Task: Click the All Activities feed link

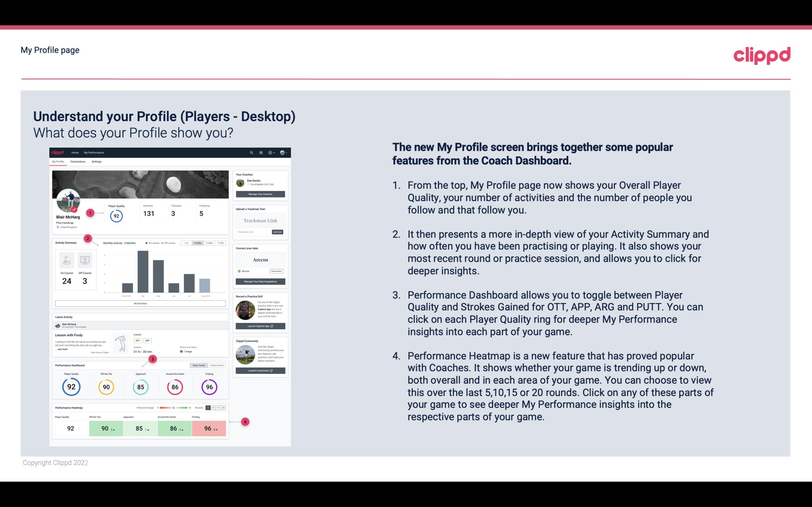Action: (x=140, y=303)
